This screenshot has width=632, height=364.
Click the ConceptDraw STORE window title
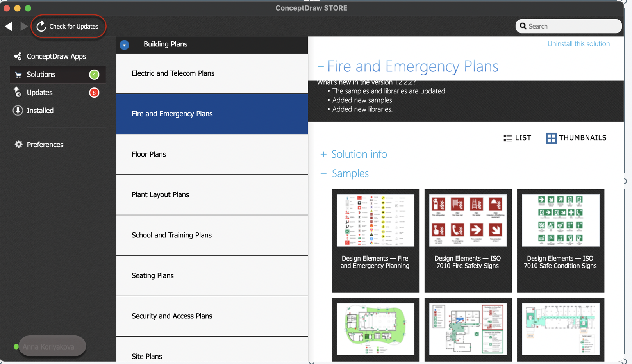[311, 8]
